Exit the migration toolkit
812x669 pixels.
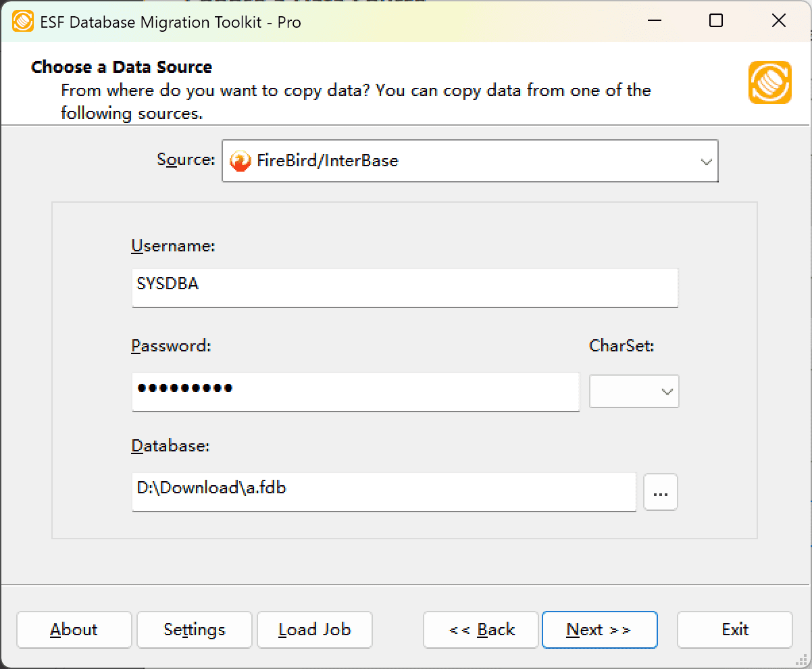(x=734, y=629)
